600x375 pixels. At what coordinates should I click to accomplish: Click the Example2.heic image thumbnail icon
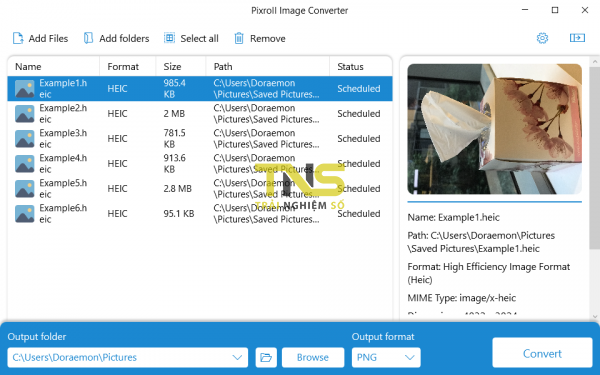(x=25, y=114)
